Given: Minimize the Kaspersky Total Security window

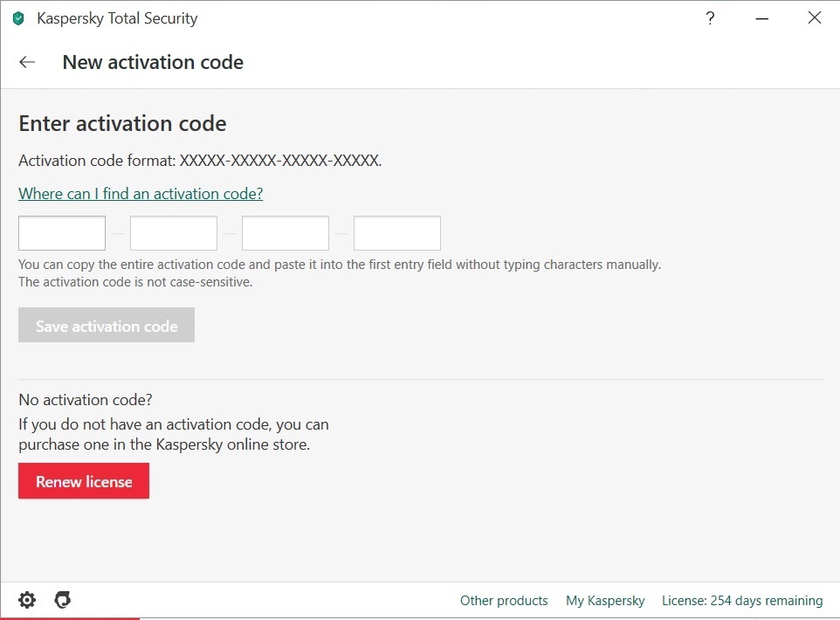Looking at the screenshot, I should (x=761, y=18).
